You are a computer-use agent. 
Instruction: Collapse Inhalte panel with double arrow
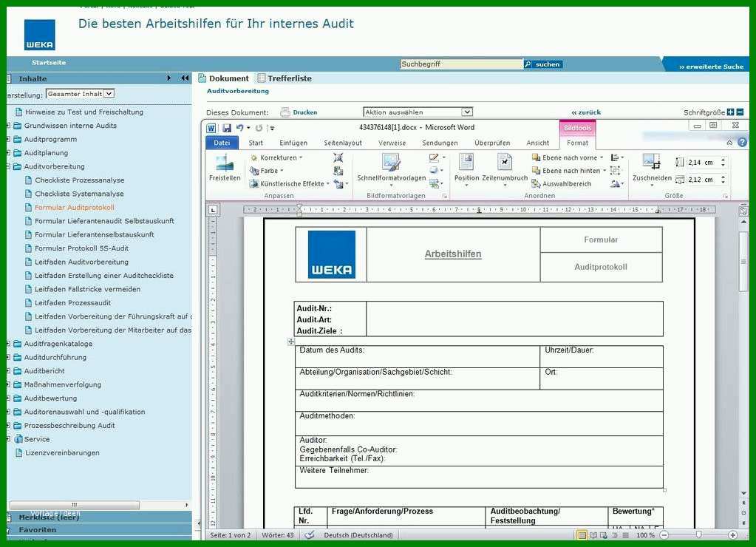(x=185, y=78)
